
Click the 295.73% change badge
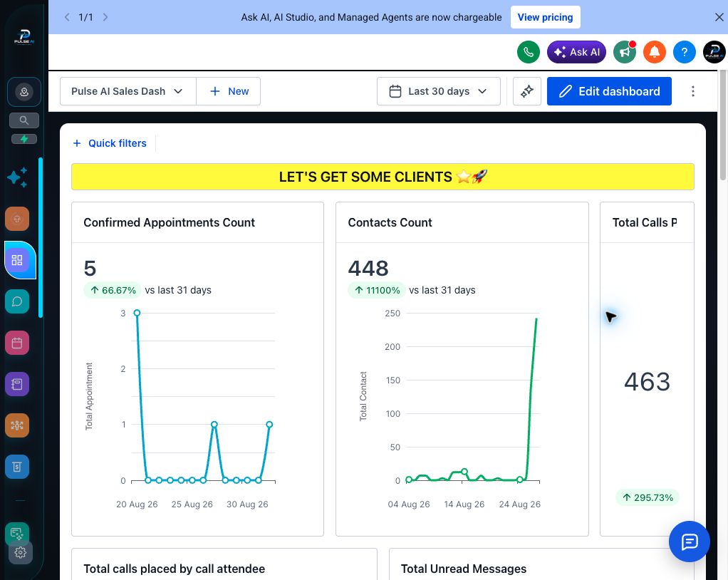(648, 498)
